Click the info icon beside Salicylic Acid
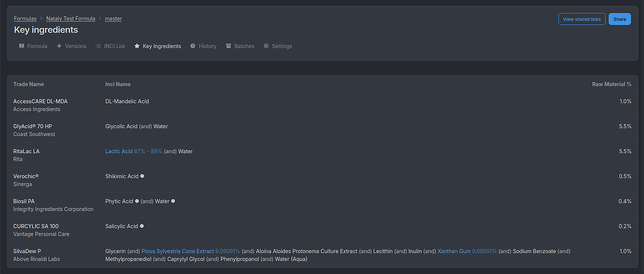Screen dimensions: 644x274 pos(141,226)
